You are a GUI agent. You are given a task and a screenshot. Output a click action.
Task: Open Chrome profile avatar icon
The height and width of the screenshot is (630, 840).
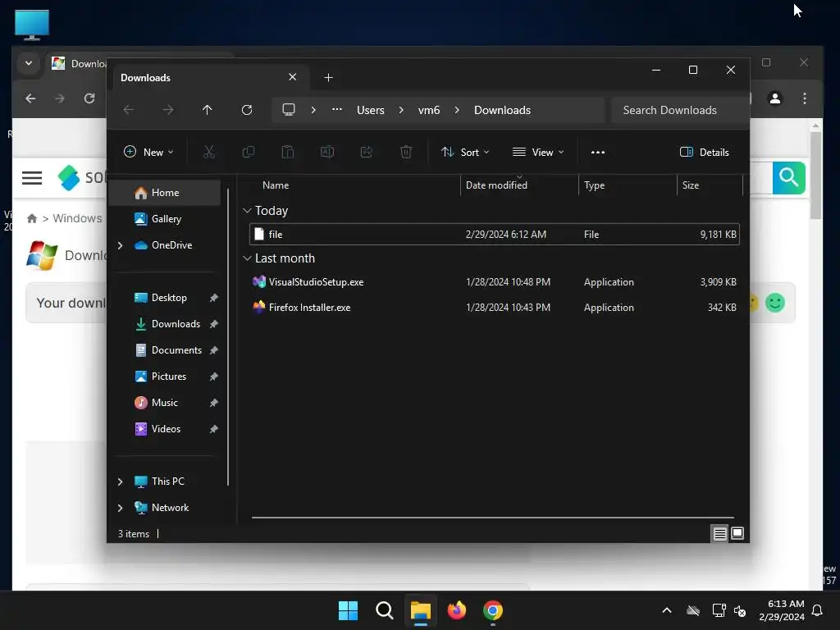(774, 98)
